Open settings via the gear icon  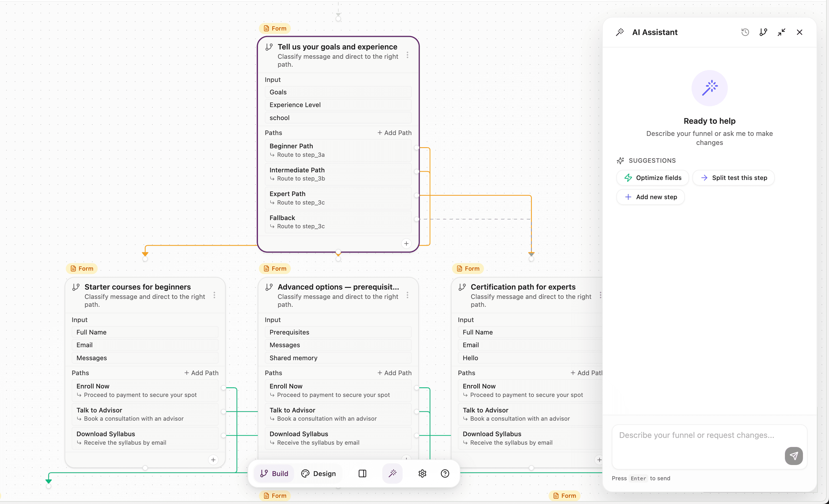pos(422,473)
